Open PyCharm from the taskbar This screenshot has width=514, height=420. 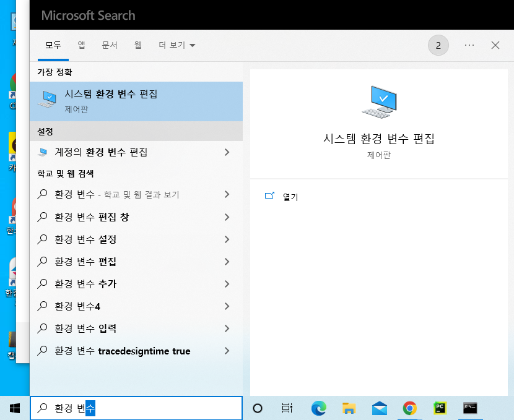pyautogui.click(x=440, y=408)
